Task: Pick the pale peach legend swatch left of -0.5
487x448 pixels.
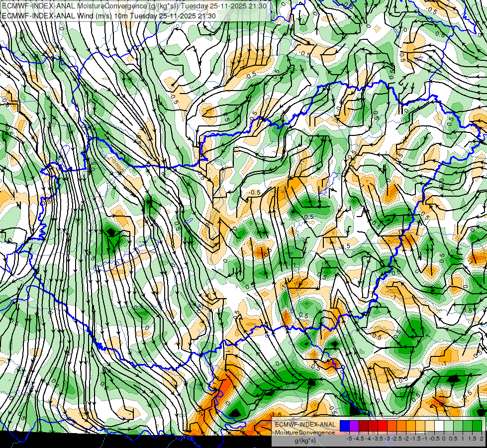Action: click(x=430, y=426)
